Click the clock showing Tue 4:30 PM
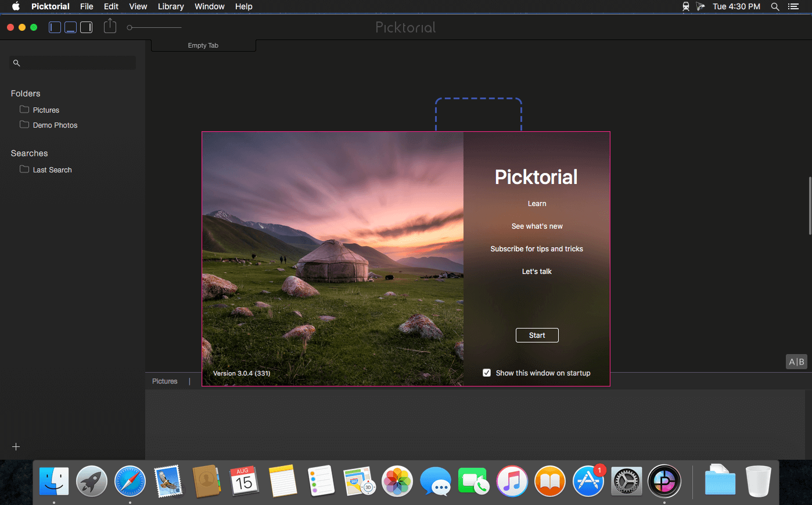812x505 pixels. pyautogui.click(x=736, y=6)
